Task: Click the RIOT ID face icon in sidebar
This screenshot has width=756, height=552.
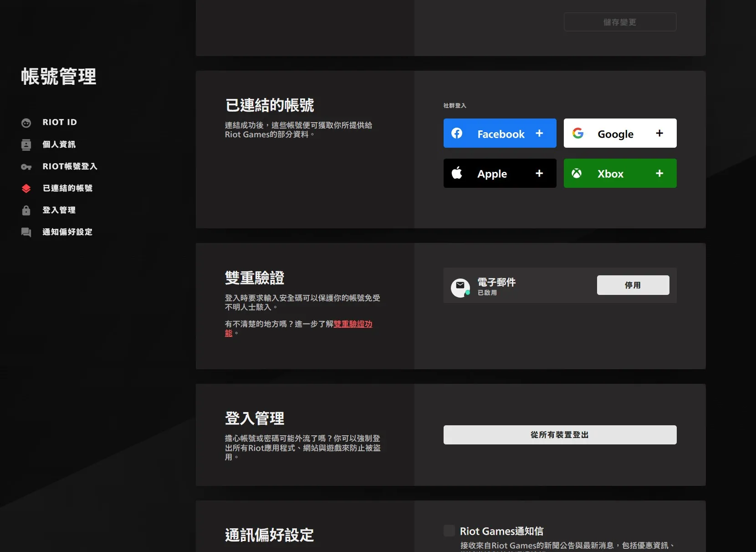Action: coord(26,123)
